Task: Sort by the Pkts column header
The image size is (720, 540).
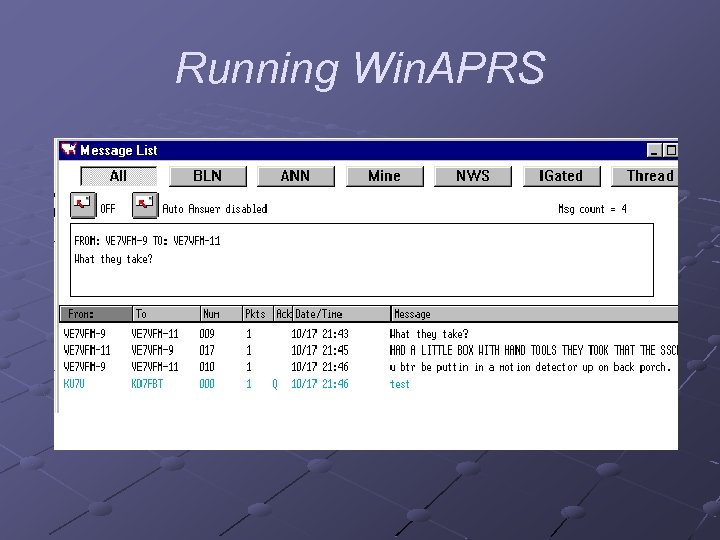Action: (x=258, y=314)
